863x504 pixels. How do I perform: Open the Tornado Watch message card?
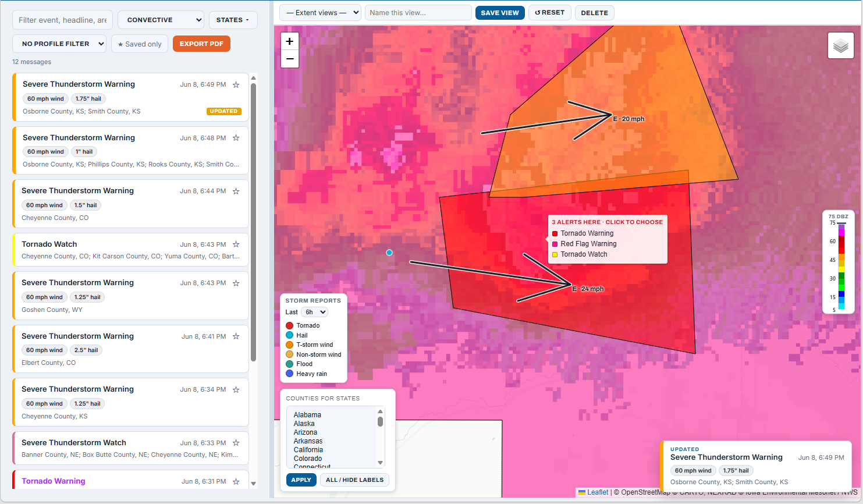click(131, 250)
